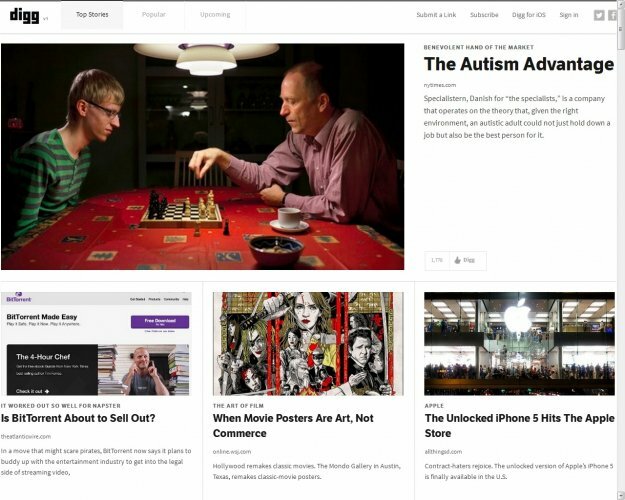Open Digg for iOS link
This screenshot has height=500, width=625.
point(529,15)
